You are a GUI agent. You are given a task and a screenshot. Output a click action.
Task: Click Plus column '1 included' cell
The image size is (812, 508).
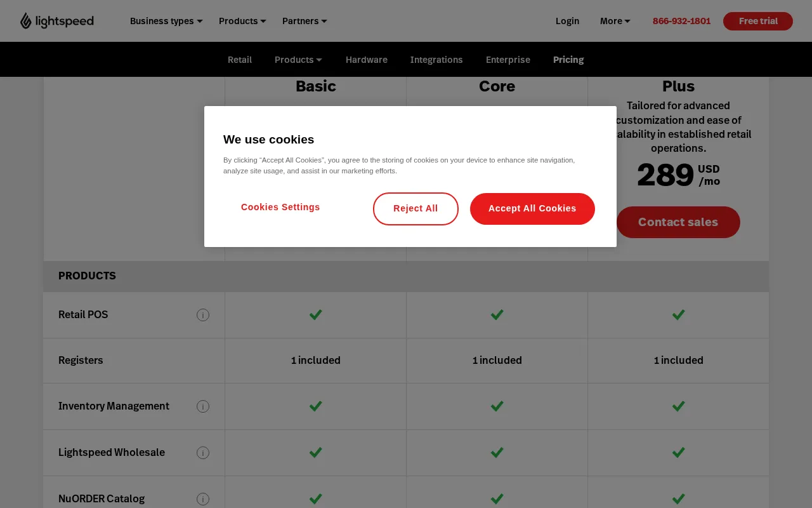coord(679,361)
